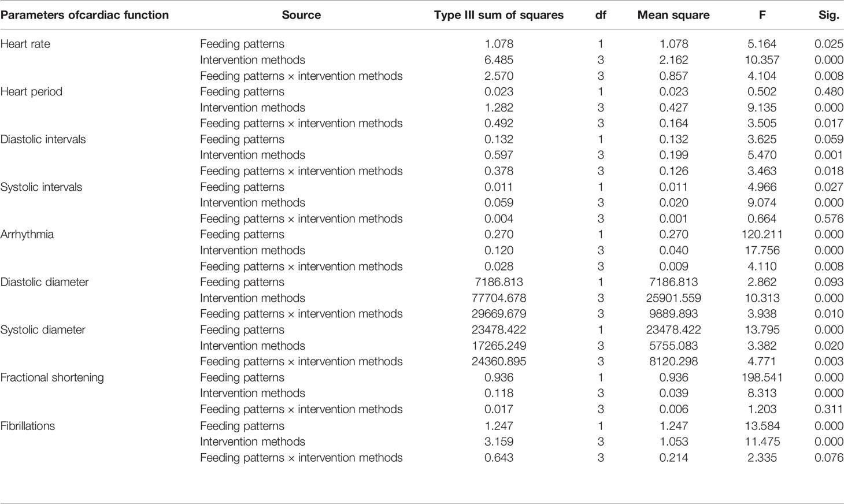844x504 pixels.
Task: Select the mean square value 25901.559
Action: [673, 298]
